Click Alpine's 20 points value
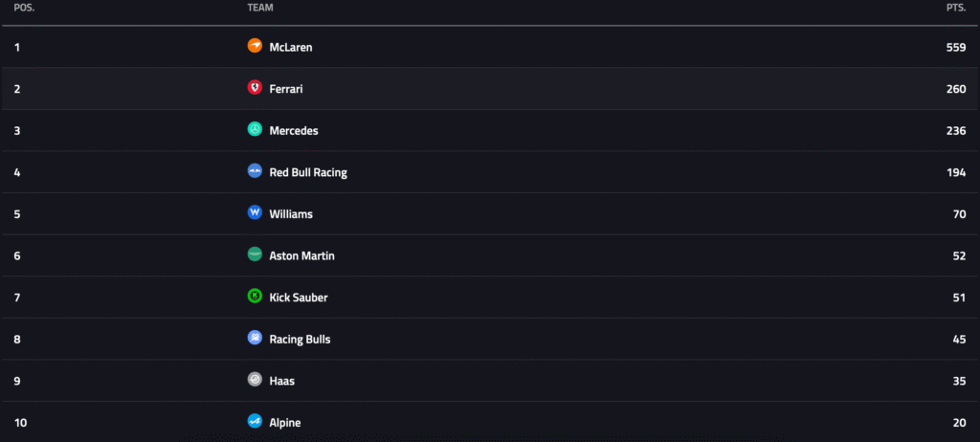 click(x=959, y=423)
